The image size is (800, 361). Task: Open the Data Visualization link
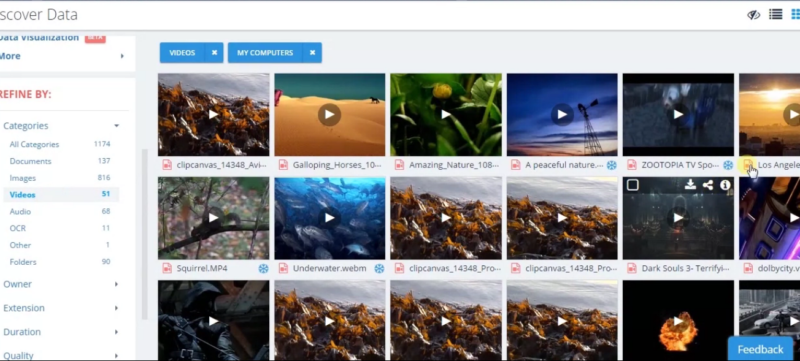[39, 38]
